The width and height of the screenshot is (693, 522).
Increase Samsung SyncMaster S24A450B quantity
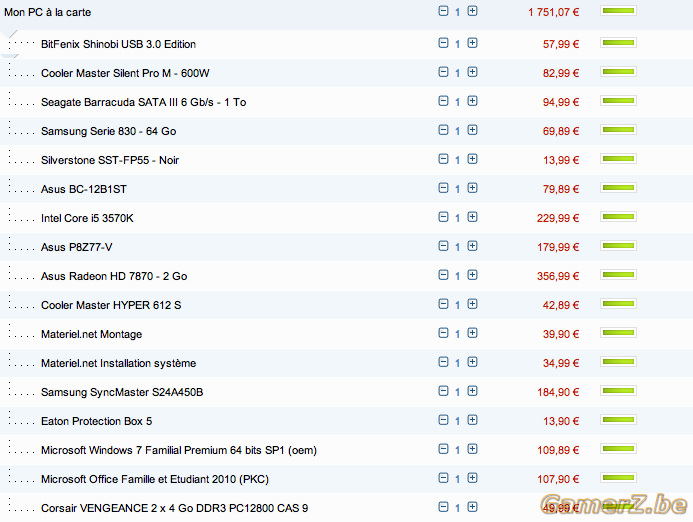[x=472, y=391]
